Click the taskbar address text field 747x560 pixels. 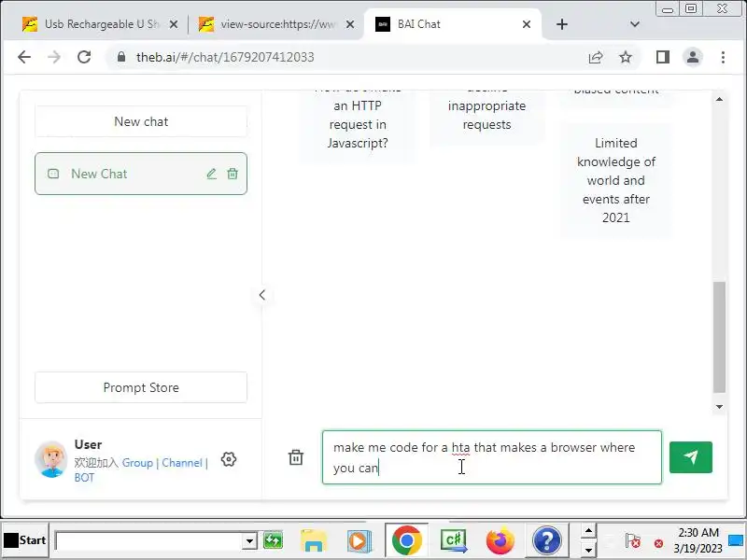(x=148, y=541)
